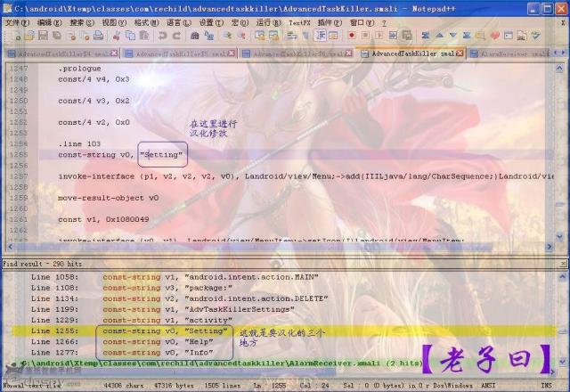The width and height of the screenshot is (570, 392).
Task: Toggle word wrap in toolbar
Action: [x=291, y=36]
